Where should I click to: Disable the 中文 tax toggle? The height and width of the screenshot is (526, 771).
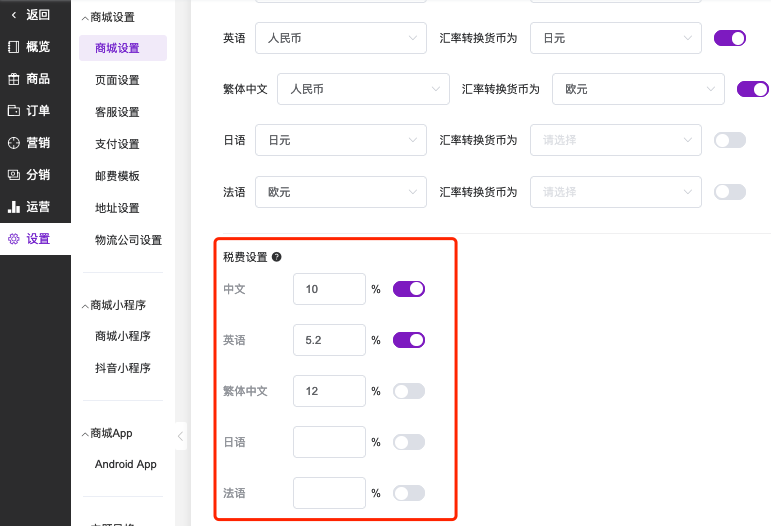tap(409, 289)
